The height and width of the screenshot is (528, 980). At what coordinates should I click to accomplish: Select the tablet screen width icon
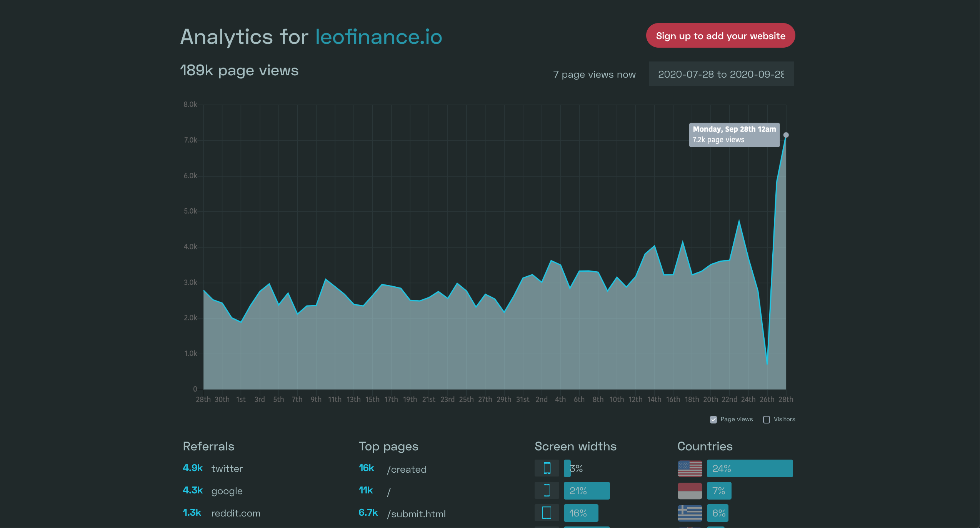click(x=547, y=513)
